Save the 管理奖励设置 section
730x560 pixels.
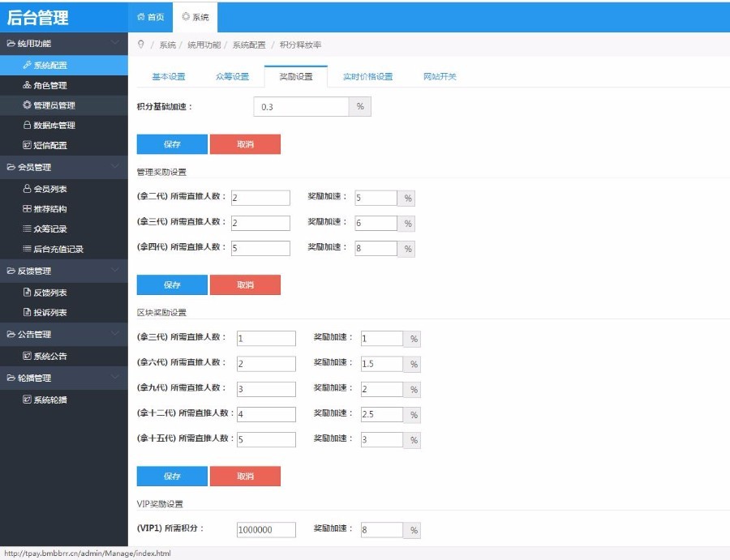click(x=172, y=284)
